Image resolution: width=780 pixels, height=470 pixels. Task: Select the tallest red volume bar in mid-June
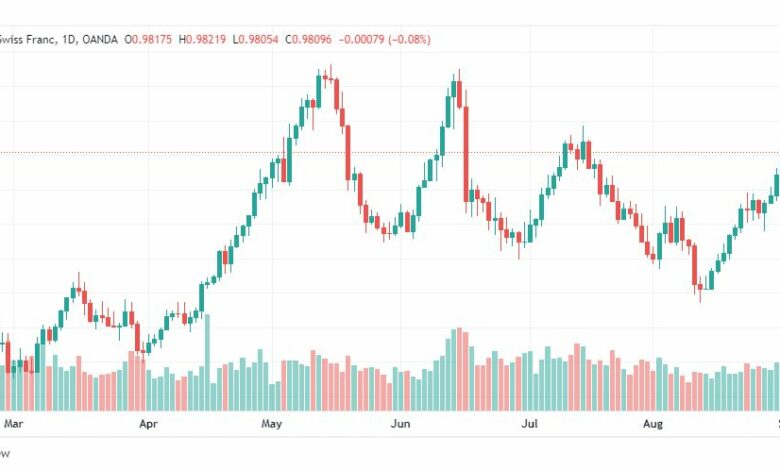(x=460, y=369)
